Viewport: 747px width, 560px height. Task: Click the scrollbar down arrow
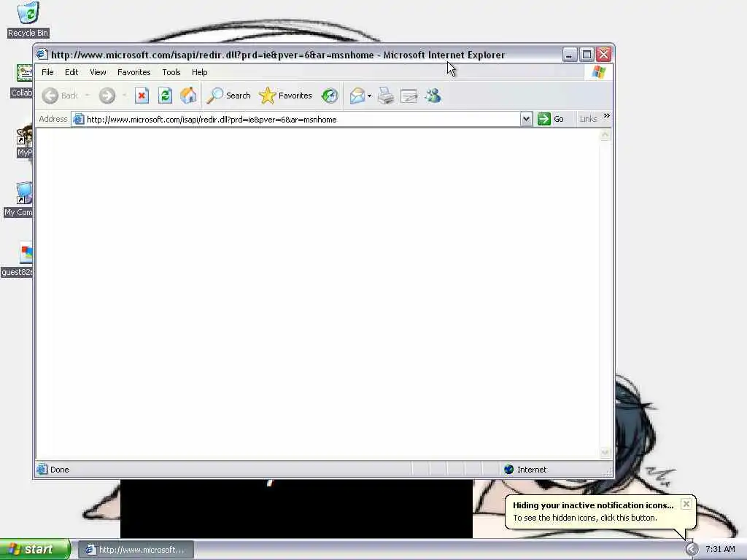coord(605,452)
